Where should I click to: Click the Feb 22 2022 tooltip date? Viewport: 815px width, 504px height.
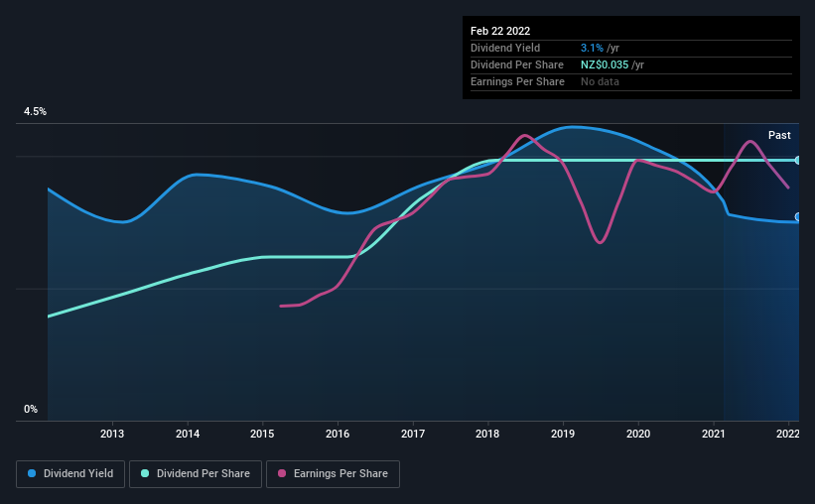[x=500, y=31]
